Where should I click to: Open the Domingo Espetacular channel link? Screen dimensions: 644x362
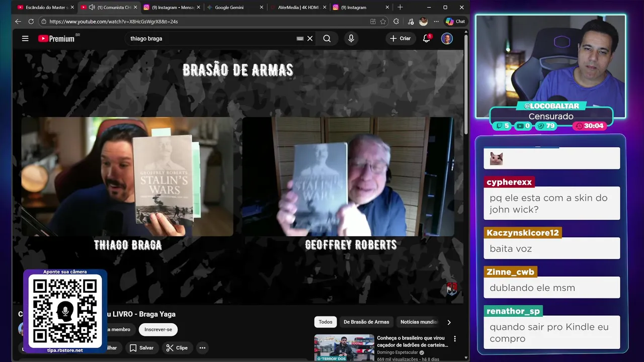point(397,352)
